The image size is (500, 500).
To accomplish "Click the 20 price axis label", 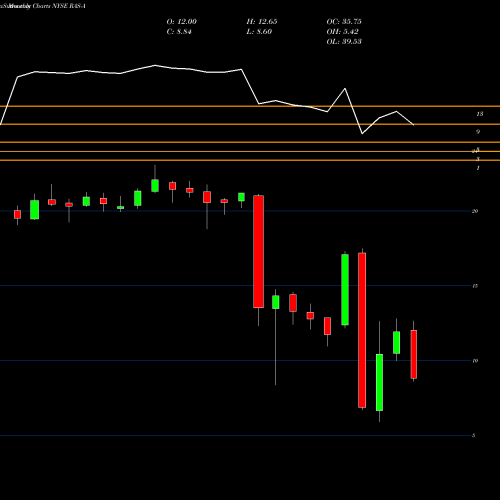I will click(475, 211).
